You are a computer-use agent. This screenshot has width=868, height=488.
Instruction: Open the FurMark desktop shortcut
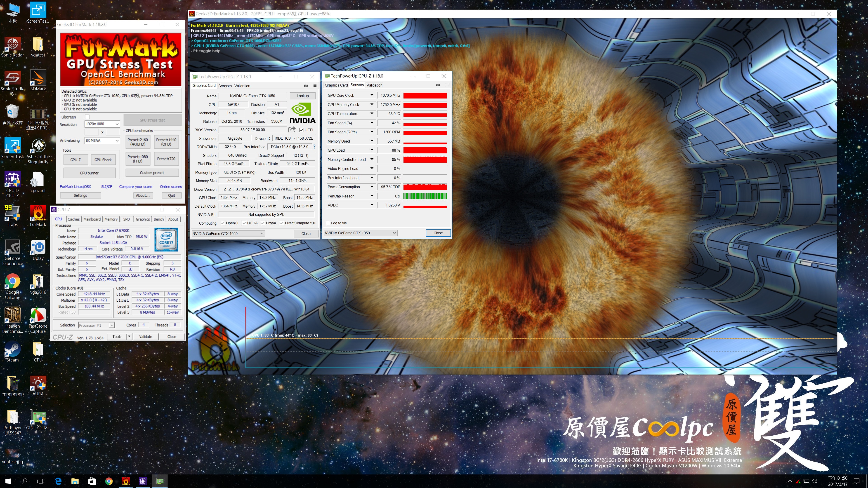(x=38, y=216)
